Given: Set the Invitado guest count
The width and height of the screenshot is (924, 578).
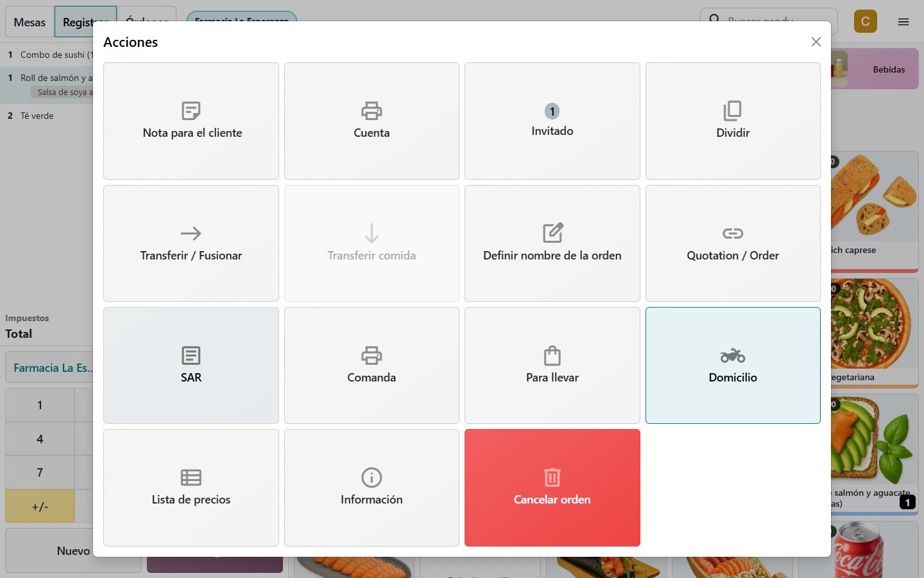Looking at the screenshot, I should (552, 121).
